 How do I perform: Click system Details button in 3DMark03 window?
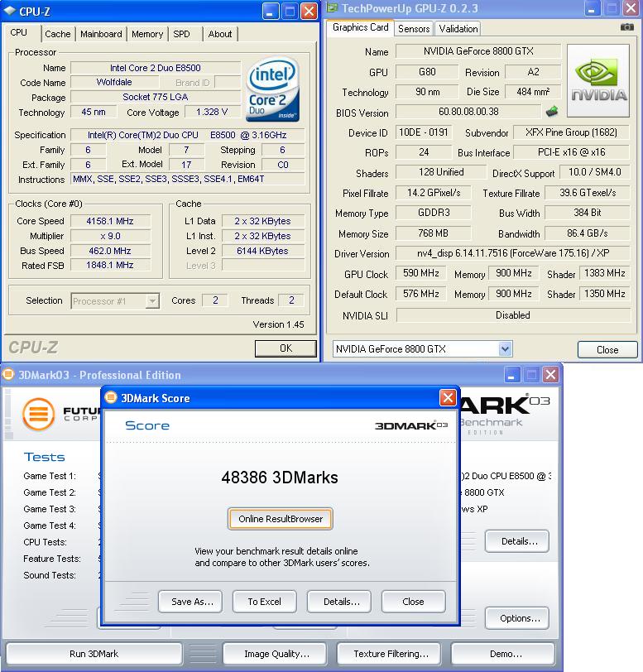[517, 541]
